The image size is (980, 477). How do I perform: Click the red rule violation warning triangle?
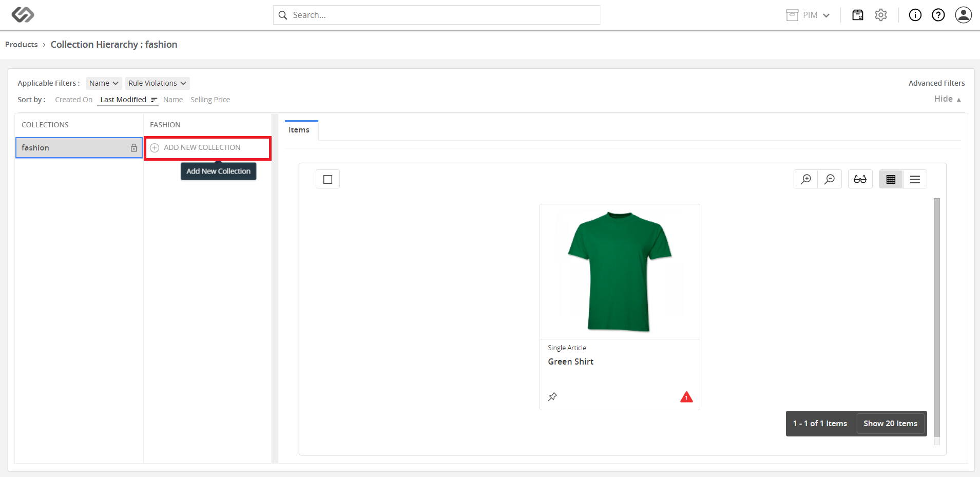pyautogui.click(x=686, y=397)
